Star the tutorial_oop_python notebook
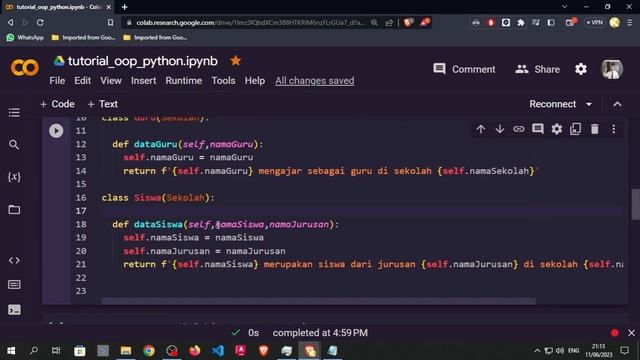 pos(236,61)
